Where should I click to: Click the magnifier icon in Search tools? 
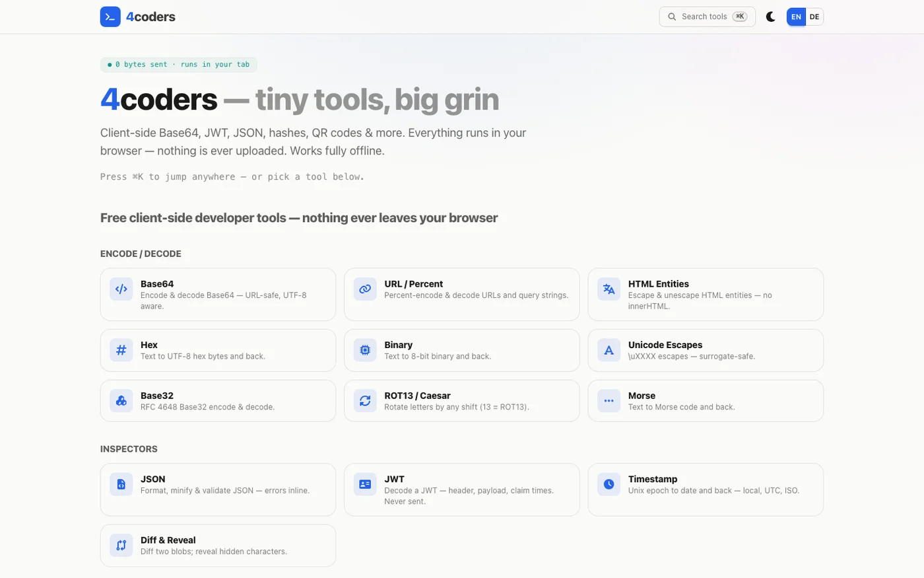(x=672, y=17)
